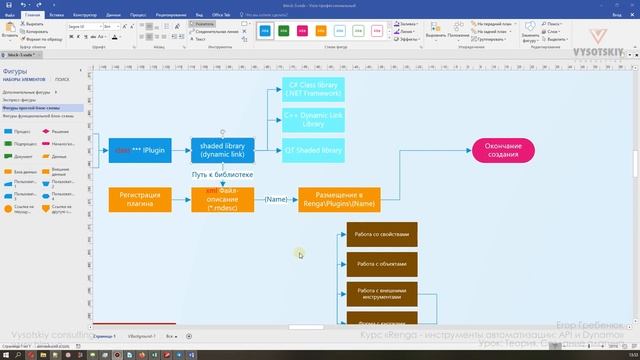
Task: Select the Text tool (Текст)
Action: (198, 39)
